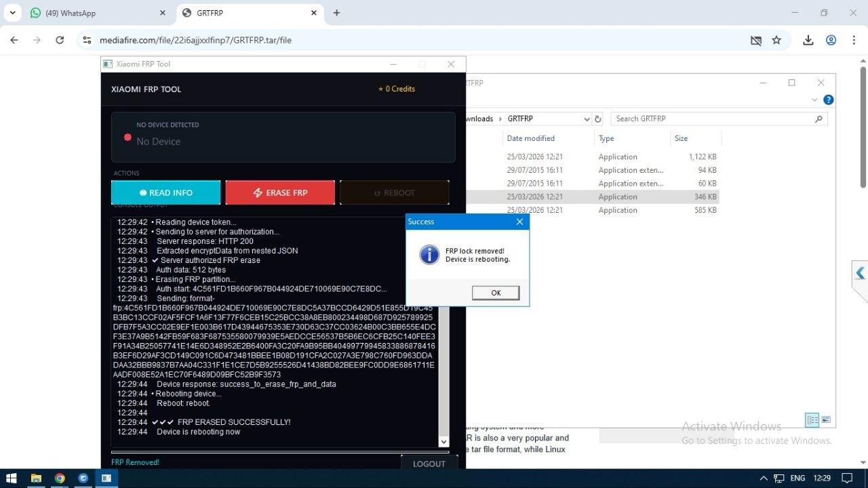Expand the Explorer ribbon chevron
The image size is (868, 488).
click(x=814, y=100)
